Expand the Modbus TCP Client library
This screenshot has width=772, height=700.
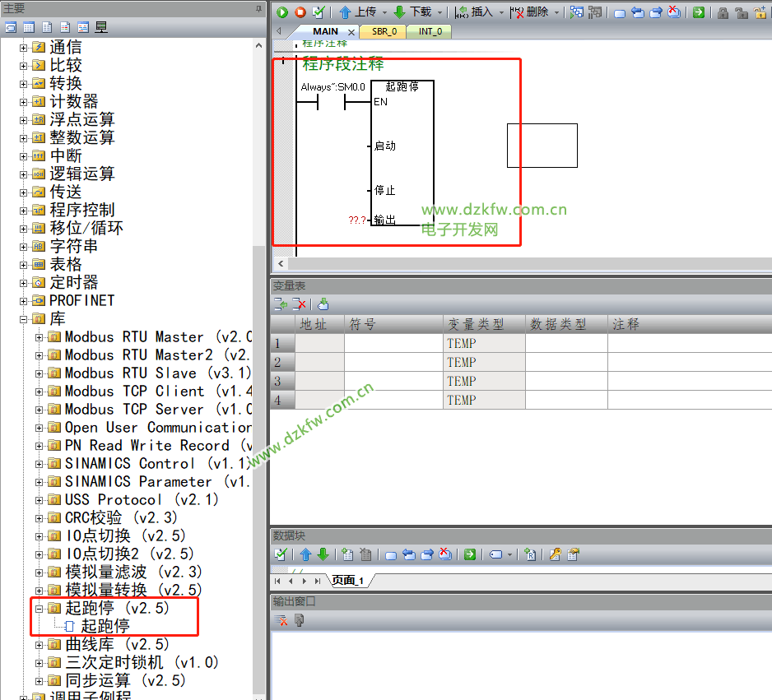pos(39,392)
